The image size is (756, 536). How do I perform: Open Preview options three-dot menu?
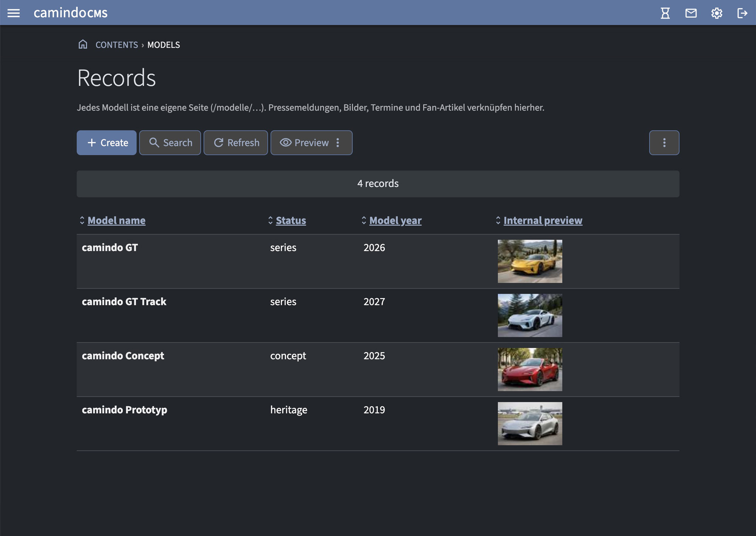coord(338,142)
